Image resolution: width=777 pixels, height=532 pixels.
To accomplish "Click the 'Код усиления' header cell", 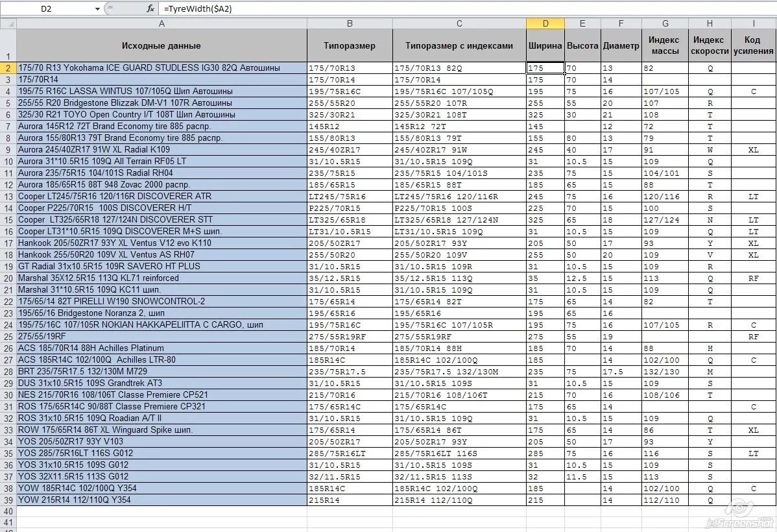I will [754, 45].
